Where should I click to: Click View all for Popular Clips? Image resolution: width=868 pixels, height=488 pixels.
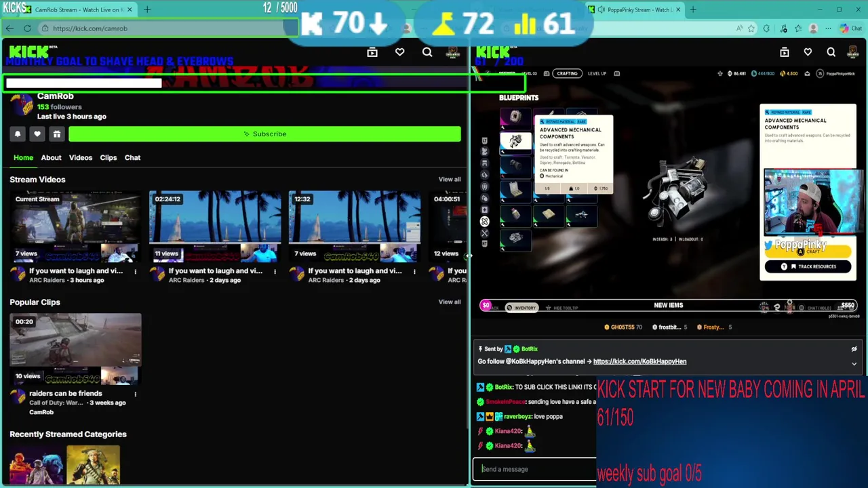tap(450, 302)
